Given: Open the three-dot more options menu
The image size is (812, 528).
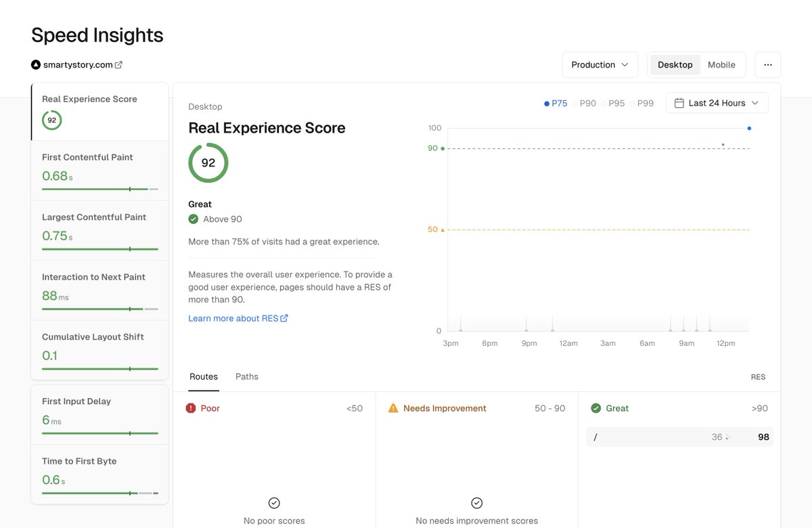Looking at the screenshot, I should click(x=768, y=65).
